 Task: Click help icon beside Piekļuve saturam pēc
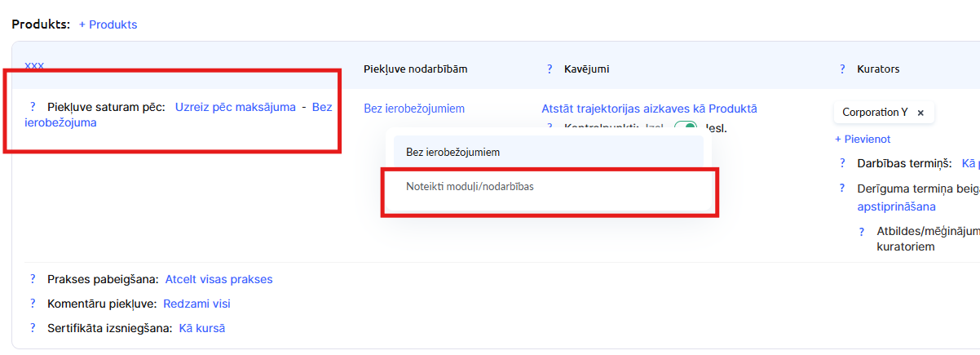[33, 107]
